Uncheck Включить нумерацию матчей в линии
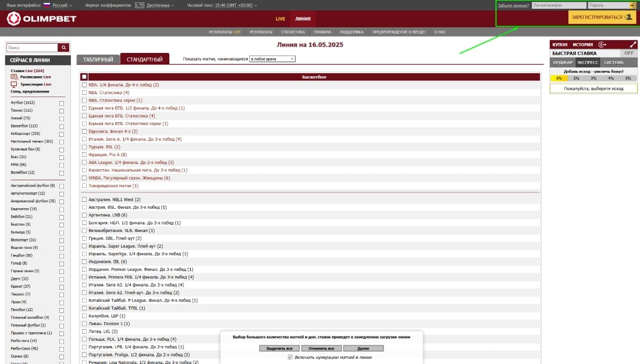The height and width of the screenshot is (364, 640). [x=290, y=357]
